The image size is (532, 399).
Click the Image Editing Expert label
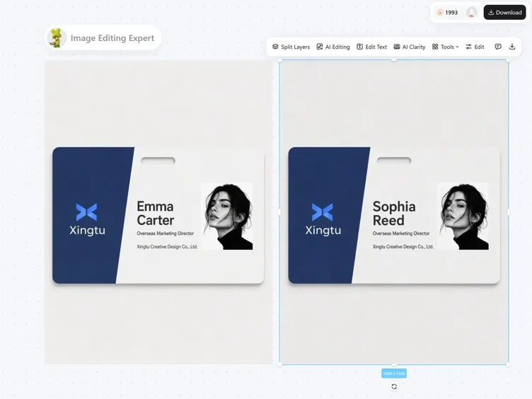(112, 38)
